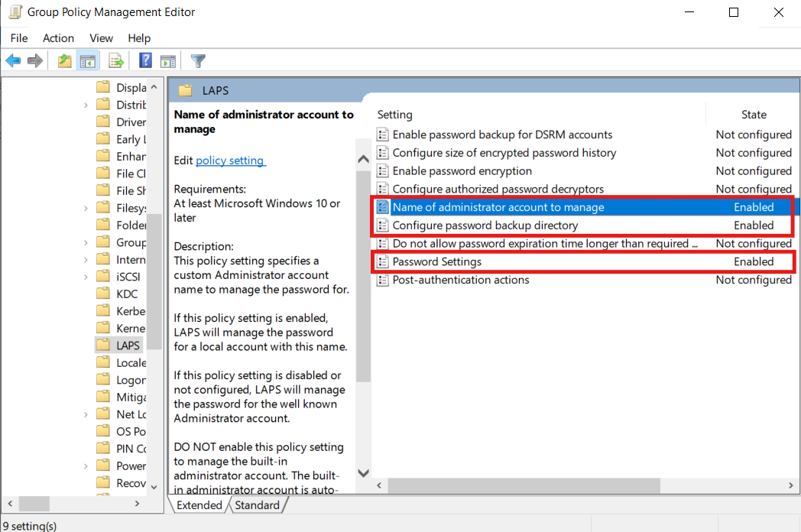This screenshot has height=532, width=801.
Task: Switch to the Standard tab
Action: (x=257, y=505)
